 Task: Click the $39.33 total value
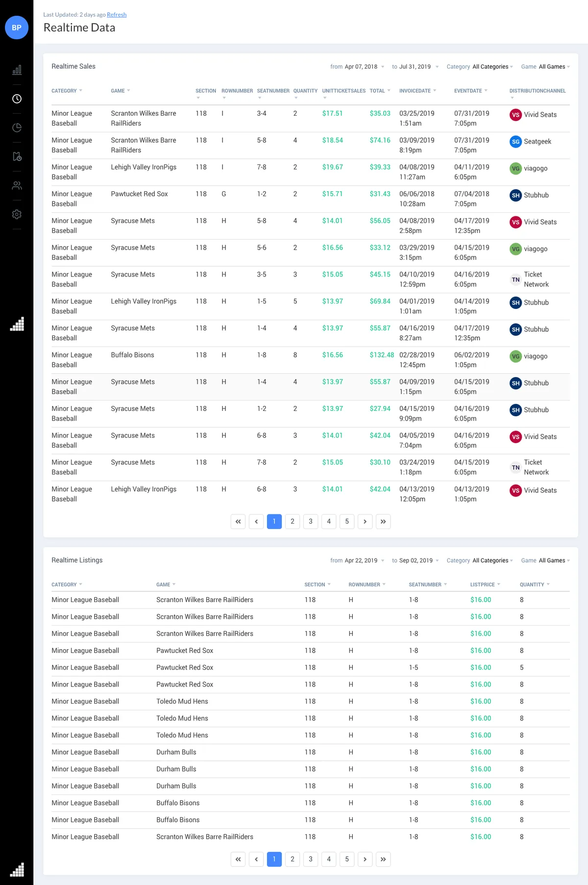(380, 167)
